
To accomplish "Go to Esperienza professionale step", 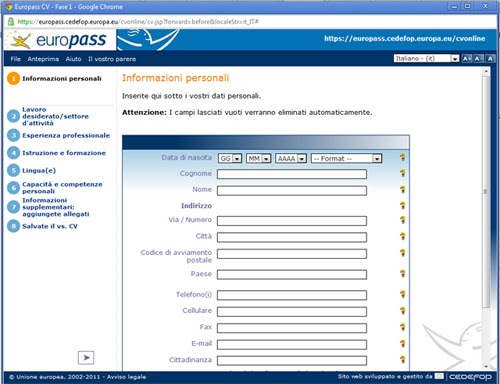I will click(x=66, y=135).
